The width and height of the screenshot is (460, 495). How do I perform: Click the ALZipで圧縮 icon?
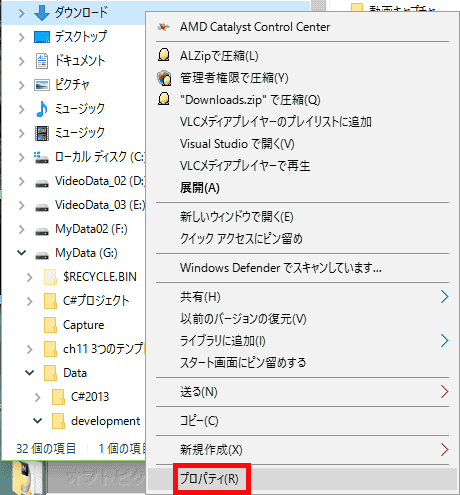click(x=164, y=55)
